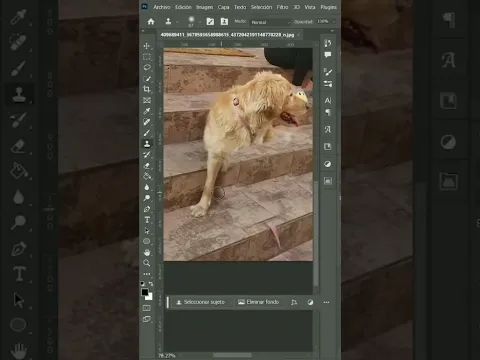Toggle the Brush Settings panel button
The image size is (480, 360).
(210, 22)
